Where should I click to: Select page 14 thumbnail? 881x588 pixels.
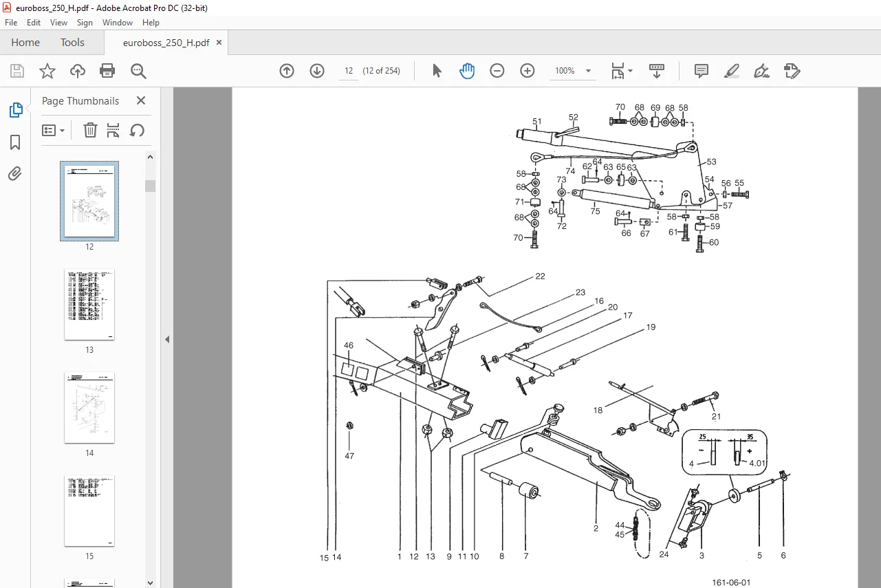pos(89,409)
